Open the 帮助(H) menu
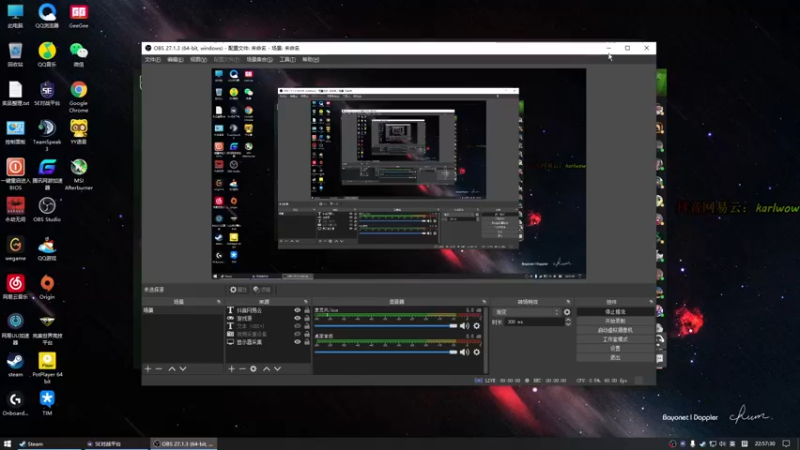Viewport: 800px width, 450px height. tap(310, 60)
